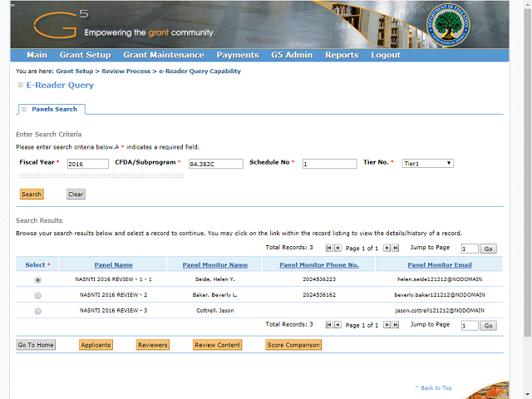Open the Reports menu
The width and height of the screenshot is (532, 399).
342,55
